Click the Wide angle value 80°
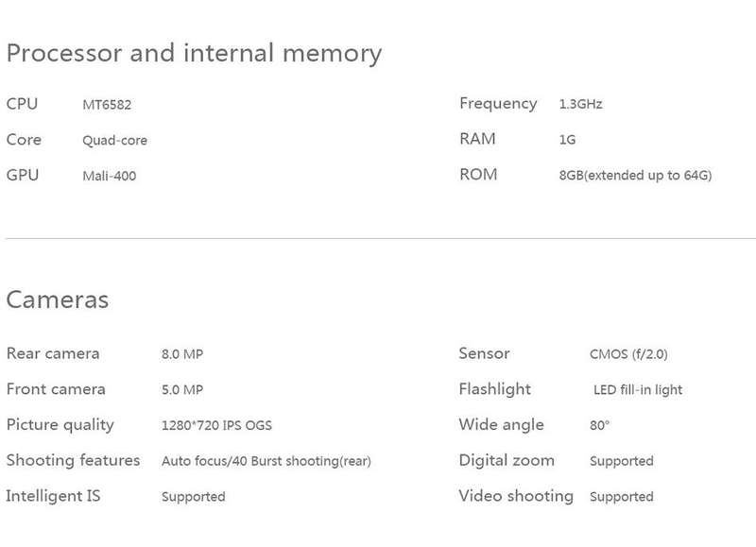This screenshot has width=756, height=547. coord(599,425)
